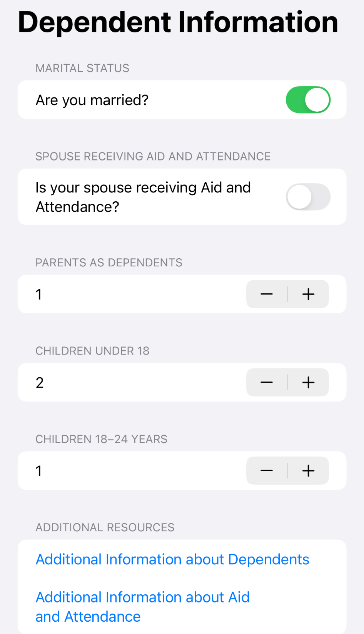Open Additional Information about Aid and Attendance

pos(142,607)
